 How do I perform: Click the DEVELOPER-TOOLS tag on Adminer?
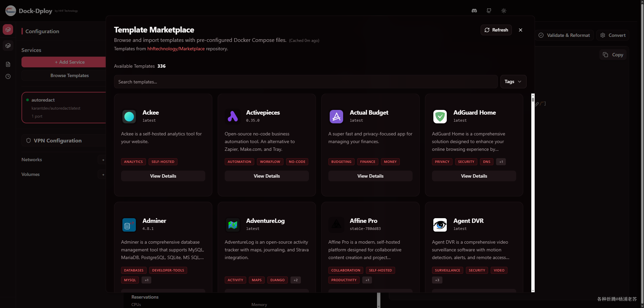click(168, 270)
